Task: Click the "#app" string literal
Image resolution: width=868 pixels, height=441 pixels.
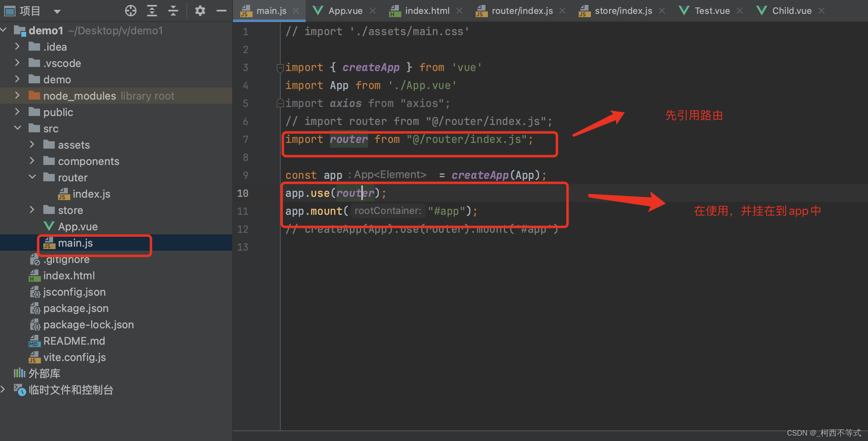Action: click(x=446, y=211)
